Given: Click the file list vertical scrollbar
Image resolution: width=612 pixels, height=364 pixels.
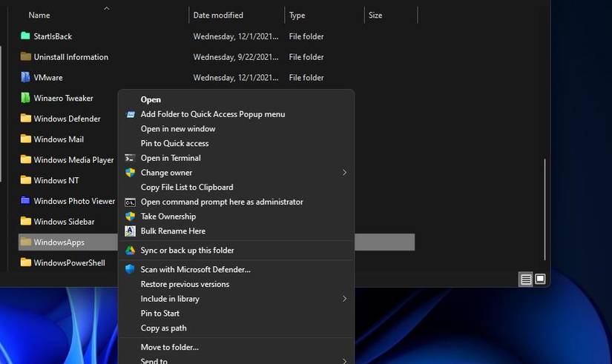Looking at the screenshot, I should tap(544, 209).
